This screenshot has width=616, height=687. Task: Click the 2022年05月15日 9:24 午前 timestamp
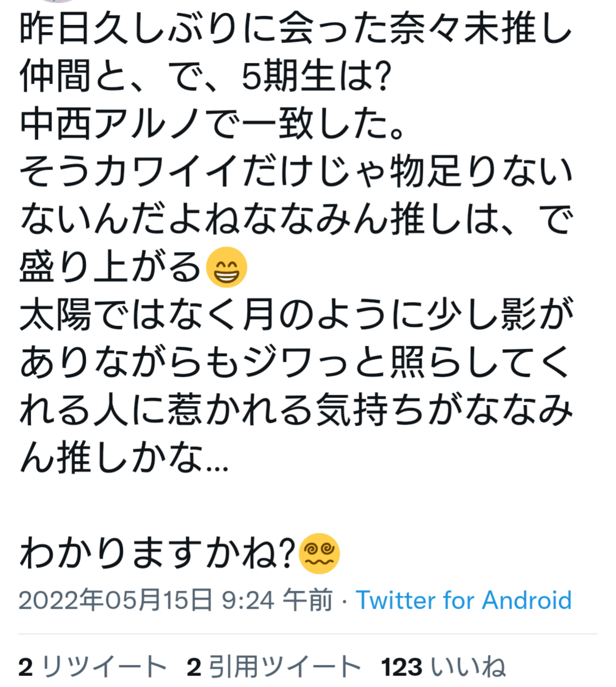tap(176, 600)
